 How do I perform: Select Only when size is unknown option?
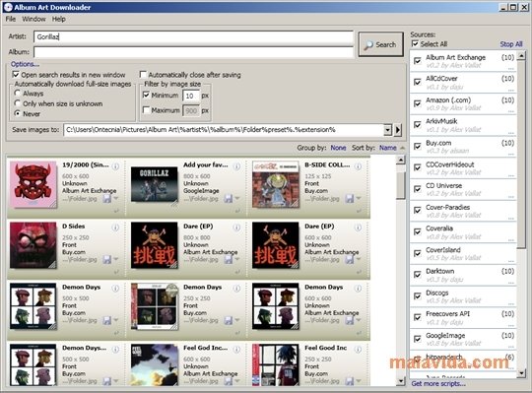18,103
